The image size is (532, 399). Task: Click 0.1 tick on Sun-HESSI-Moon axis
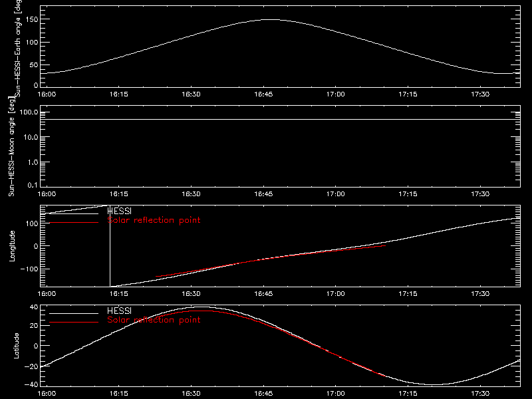33,185
